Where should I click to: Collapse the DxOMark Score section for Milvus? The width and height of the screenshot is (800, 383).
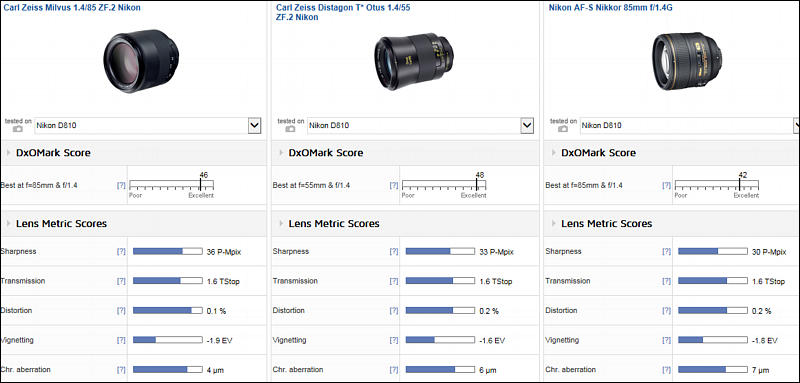8,153
